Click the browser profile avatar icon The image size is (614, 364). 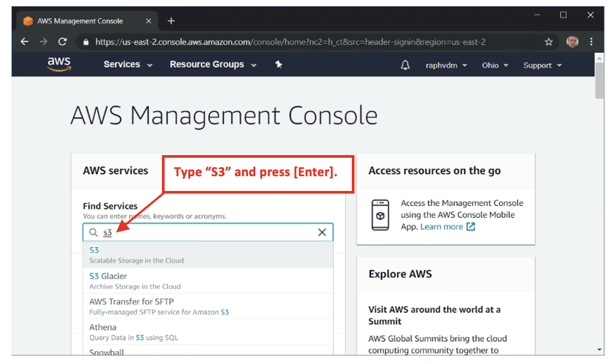572,42
